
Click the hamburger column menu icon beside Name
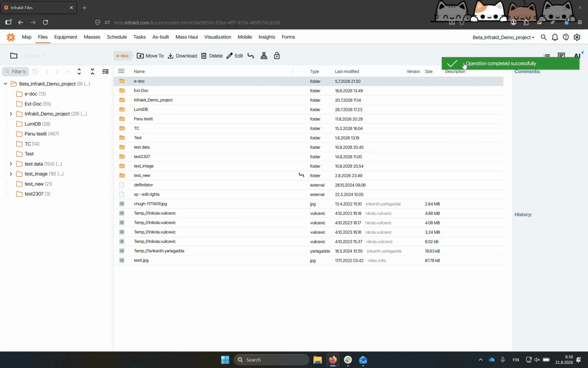coord(121,71)
